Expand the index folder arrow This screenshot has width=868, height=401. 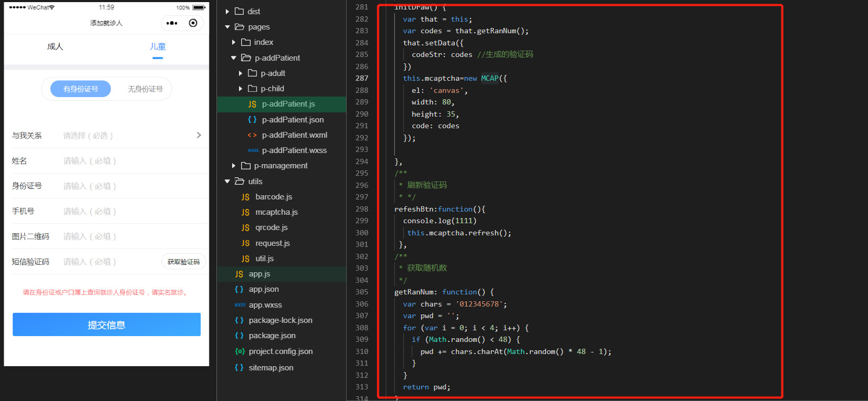click(x=234, y=42)
